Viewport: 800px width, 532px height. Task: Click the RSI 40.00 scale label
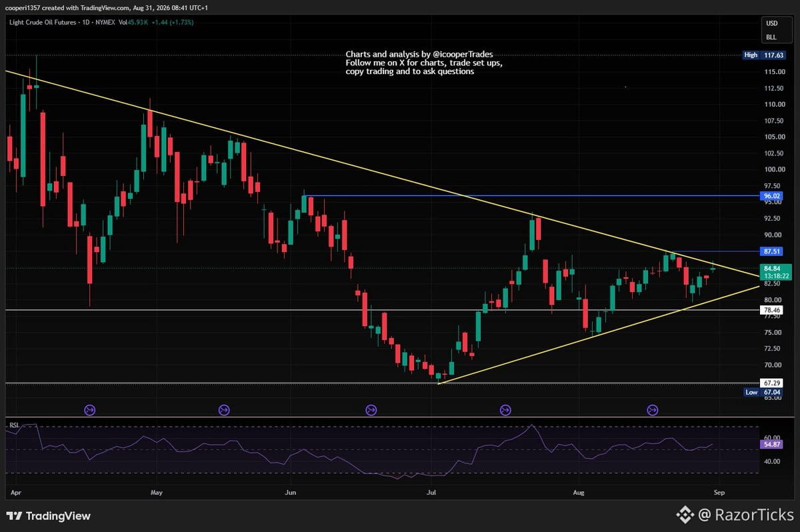tap(772, 461)
